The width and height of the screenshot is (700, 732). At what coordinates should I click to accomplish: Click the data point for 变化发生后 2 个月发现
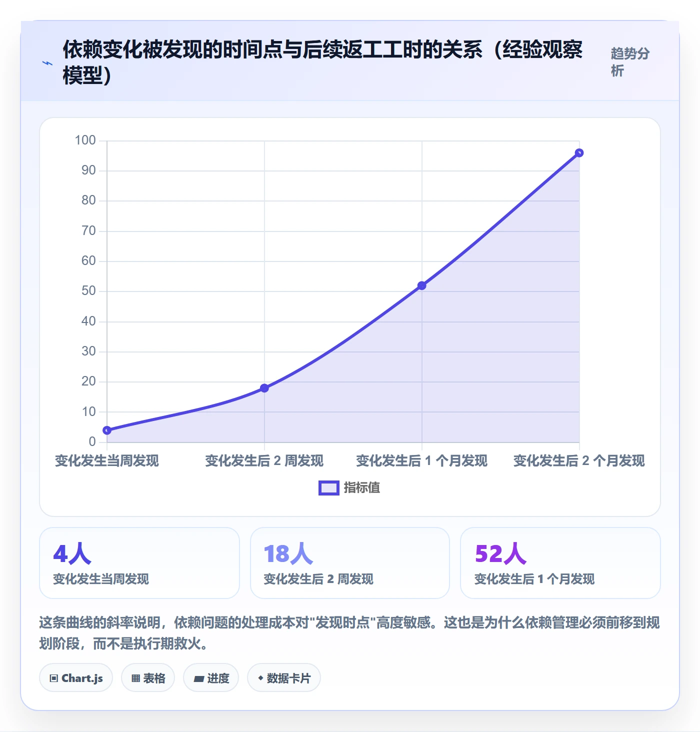tap(579, 153)
